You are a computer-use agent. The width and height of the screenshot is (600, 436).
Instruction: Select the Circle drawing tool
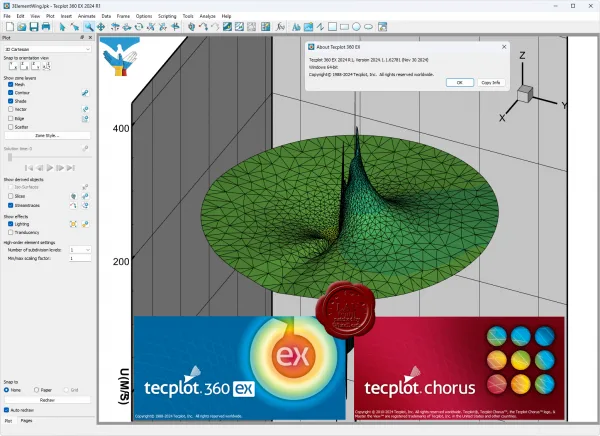pos(356,26)
